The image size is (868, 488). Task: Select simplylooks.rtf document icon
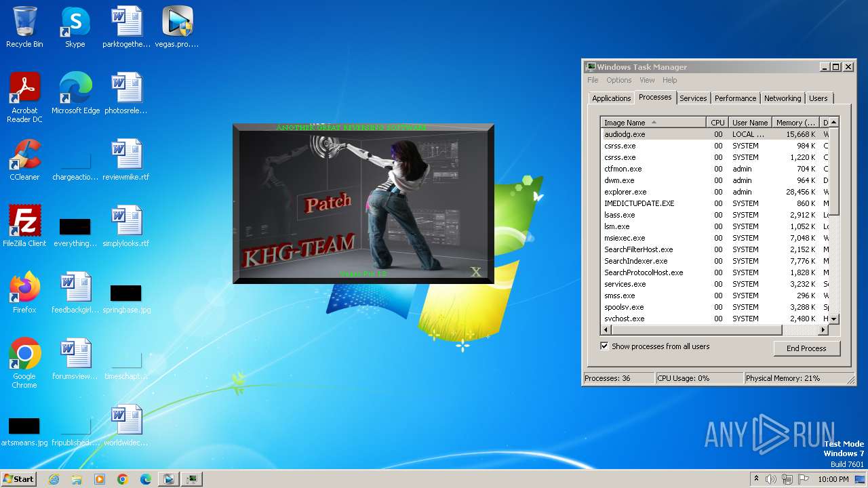pos(126,226)
